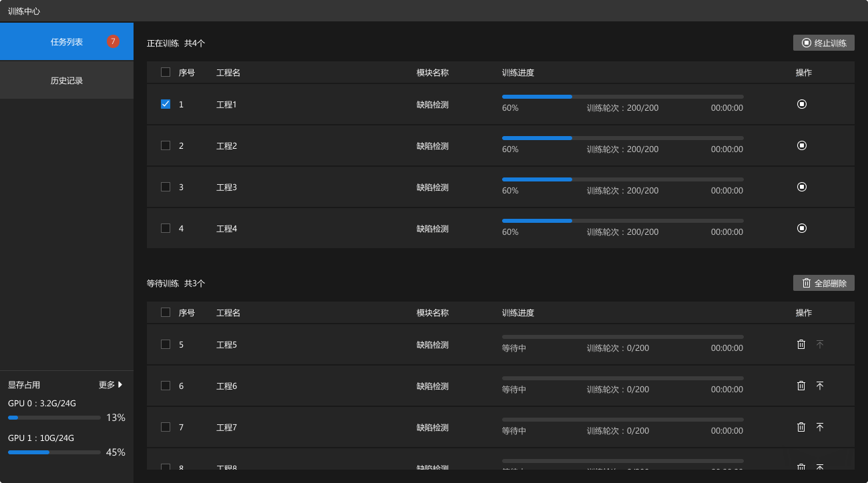Click project name 工程1
868x483 pixels.
pos(226,105)
